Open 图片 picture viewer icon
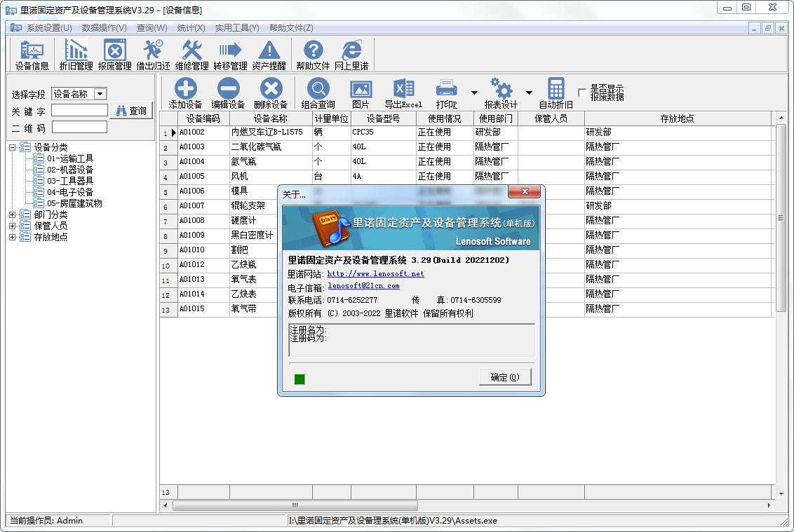 (x=361, y=94)
